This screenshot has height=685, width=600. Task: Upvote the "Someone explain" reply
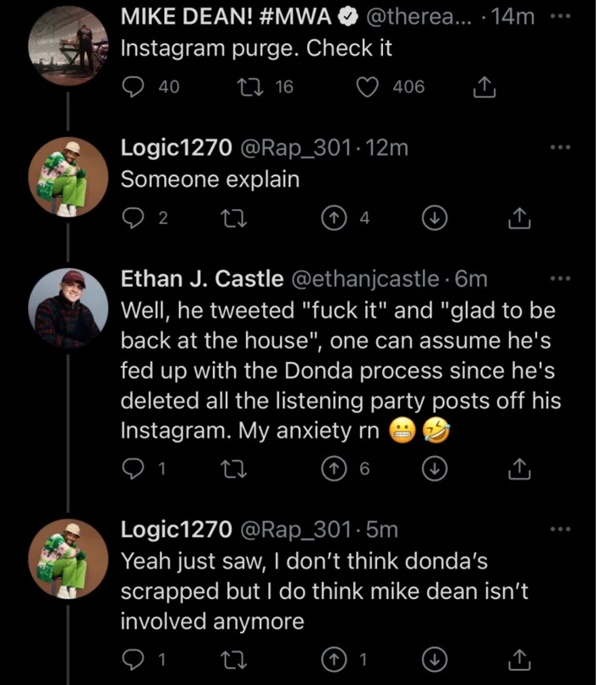[336, 217]
